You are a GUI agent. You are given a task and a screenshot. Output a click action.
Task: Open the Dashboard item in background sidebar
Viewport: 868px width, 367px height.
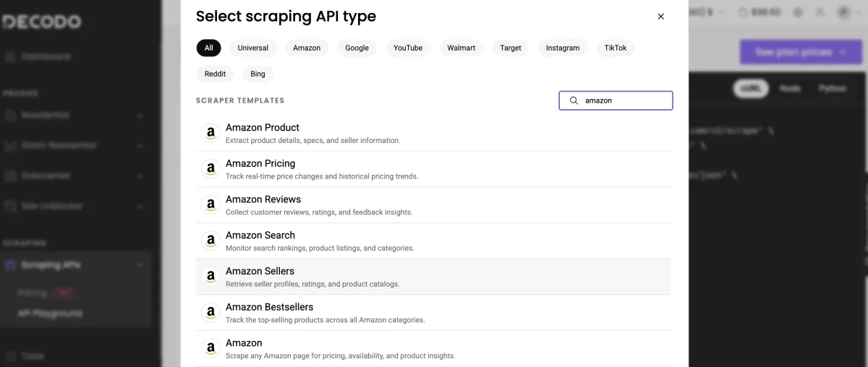coord(46,56)
